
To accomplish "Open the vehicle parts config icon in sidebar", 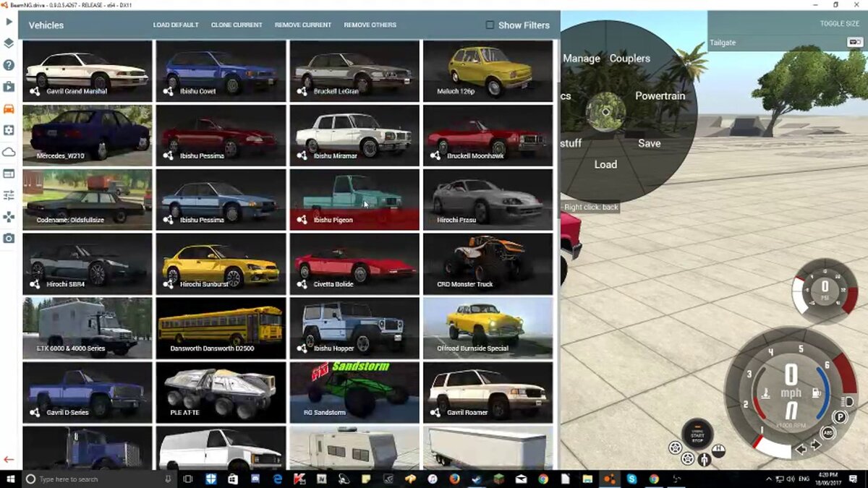I will pos(9,130).
